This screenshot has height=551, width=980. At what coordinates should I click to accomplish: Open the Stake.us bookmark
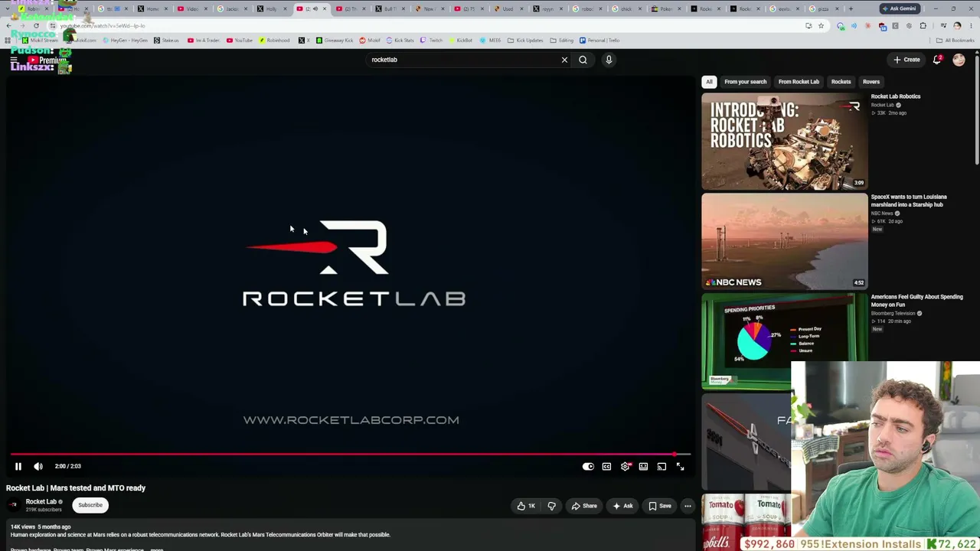[x=166, y=41]
